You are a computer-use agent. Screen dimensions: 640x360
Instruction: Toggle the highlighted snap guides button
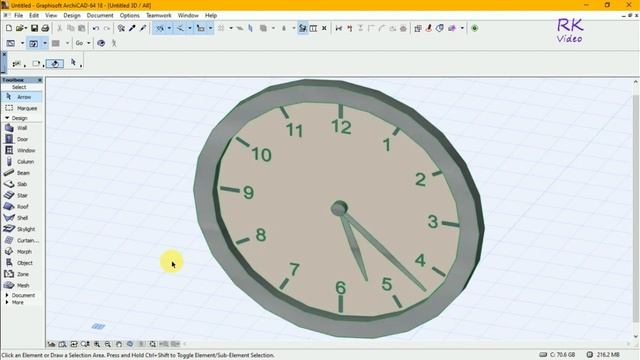(x=180, y=28)
